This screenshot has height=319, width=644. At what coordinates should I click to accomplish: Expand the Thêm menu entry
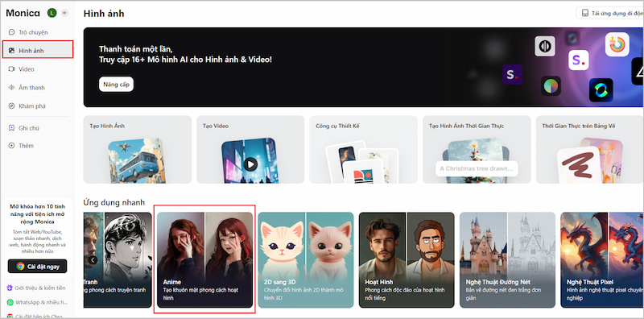[x=38, y=146]
